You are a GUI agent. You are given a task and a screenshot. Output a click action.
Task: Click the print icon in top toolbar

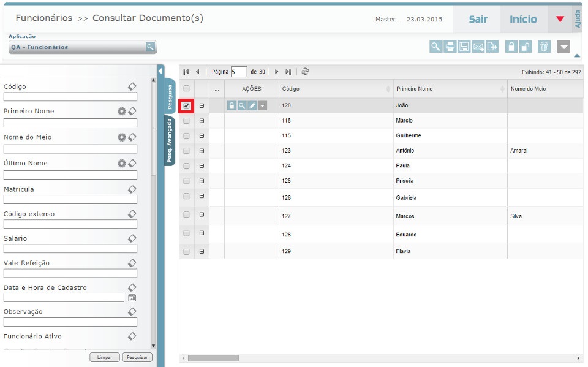pos(450,47)
